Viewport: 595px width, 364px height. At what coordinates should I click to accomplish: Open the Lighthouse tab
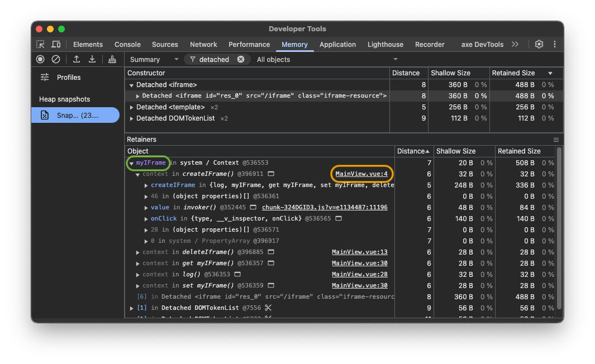pyautogui.click(x=385, y=44)
